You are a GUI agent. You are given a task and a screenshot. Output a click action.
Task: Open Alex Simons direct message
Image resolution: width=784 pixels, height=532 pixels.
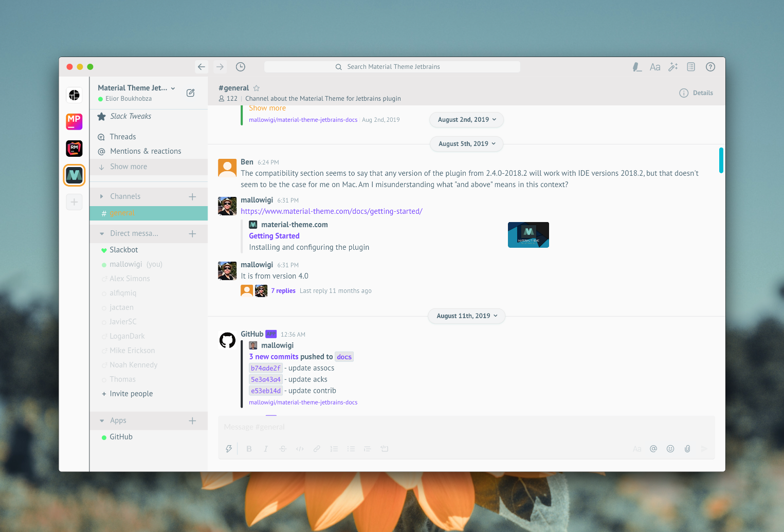149,279
